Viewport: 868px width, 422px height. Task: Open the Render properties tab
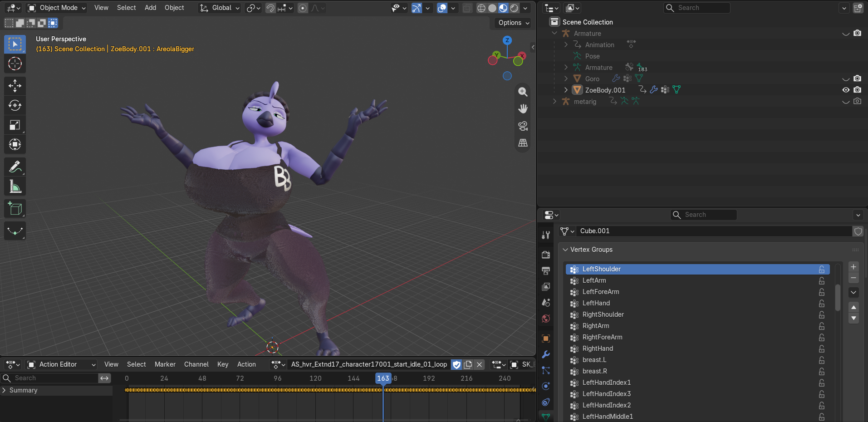pyautogui.click(x=546, y=255)
